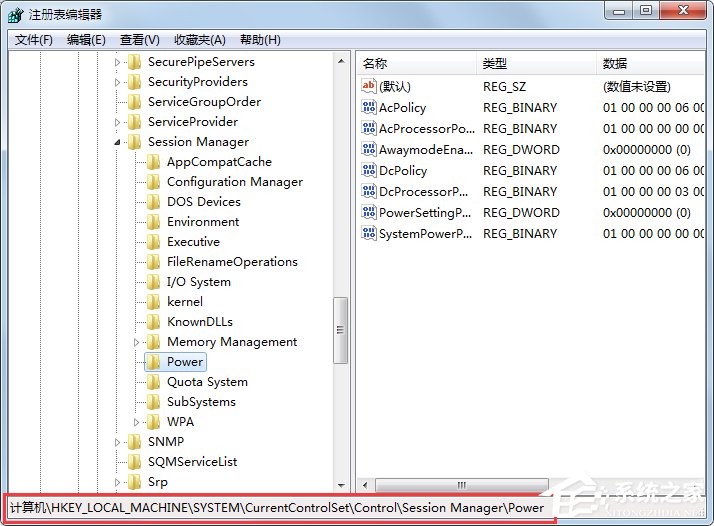Select the DcPolicy value name
Screen dimensions: 714x526
point(403,171)
